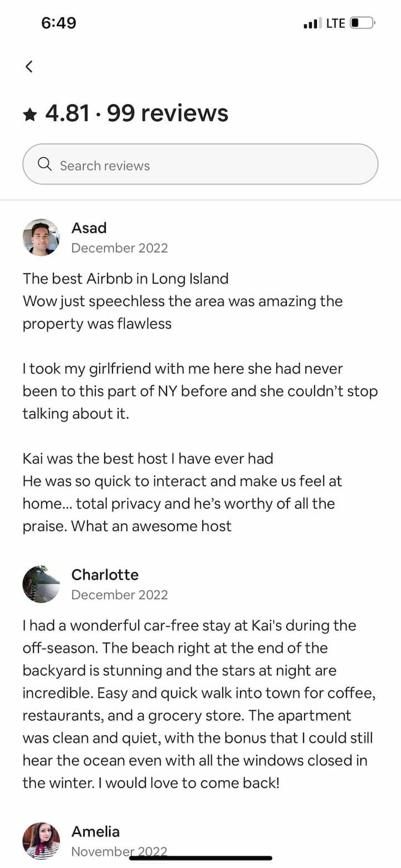Click the star rating icon
401x868 pixels.
point(30,114)
